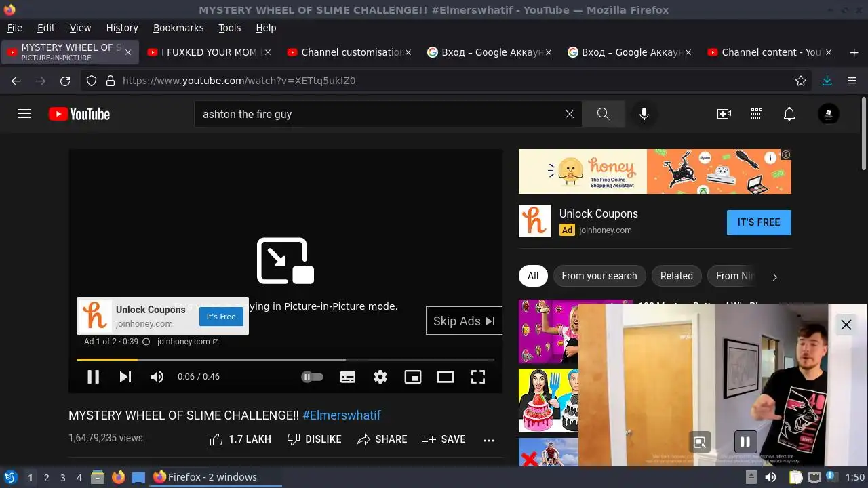Select the From your search chip

(599, 276)
